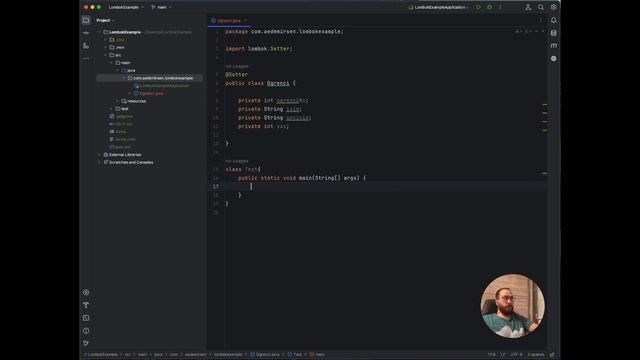Image resolution: width=640 pixels, height=360 pixels.
Task: Open the caret position 17:9 widget
Action: point(491,354)
